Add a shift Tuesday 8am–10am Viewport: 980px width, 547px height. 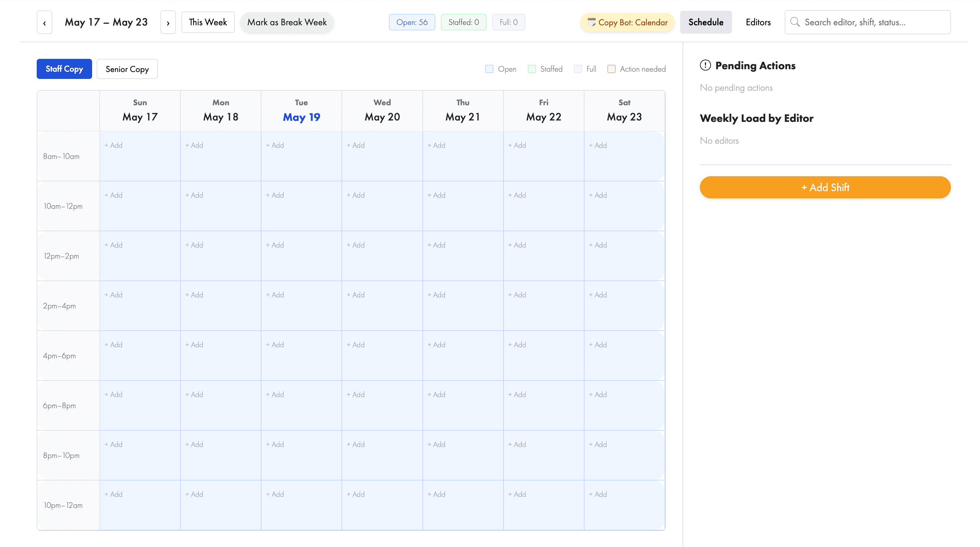275,145
